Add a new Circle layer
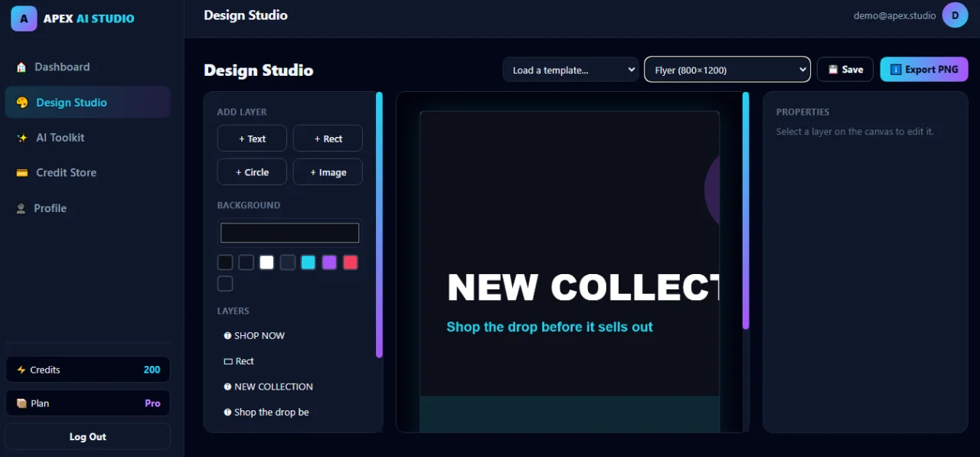The image size is (980, 457). (x=252, y=172)
